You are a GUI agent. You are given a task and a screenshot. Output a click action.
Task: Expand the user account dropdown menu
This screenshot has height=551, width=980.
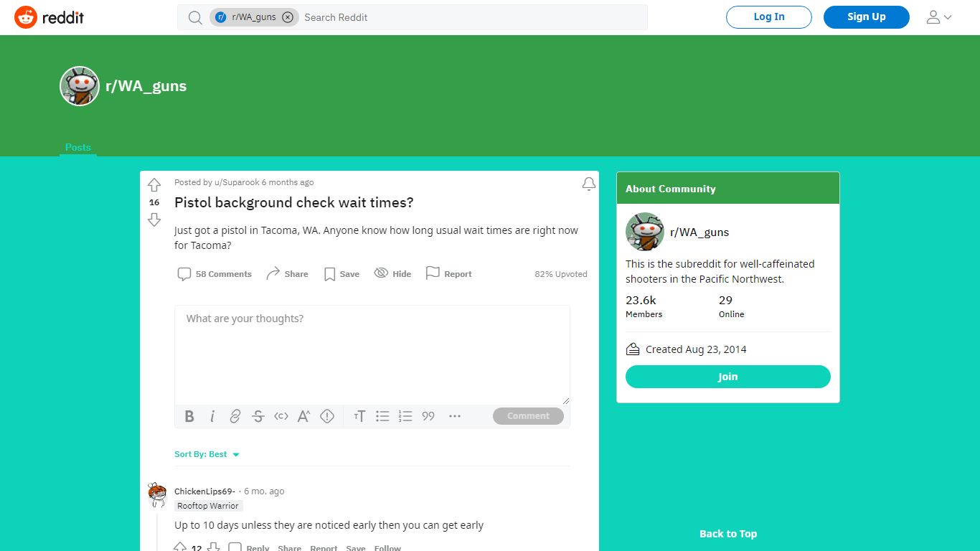938,17
